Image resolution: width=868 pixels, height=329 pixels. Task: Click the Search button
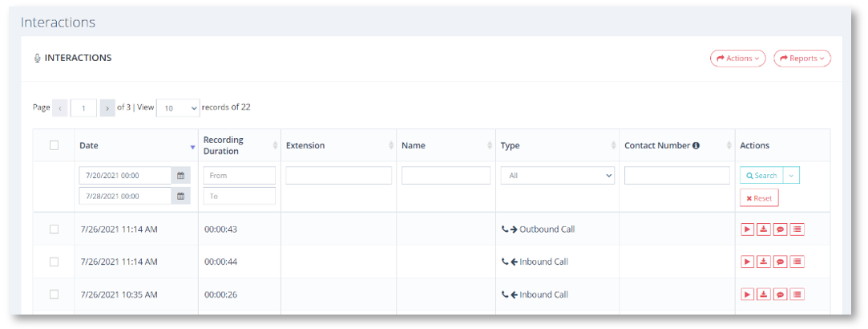tap(761, 176)
